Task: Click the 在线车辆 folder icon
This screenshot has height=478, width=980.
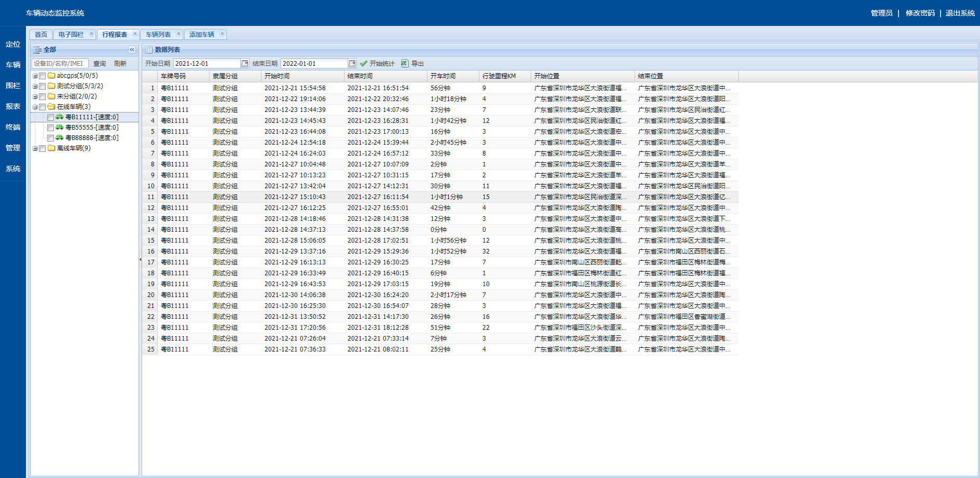Action: pyautogui.click(x=51, y=107)
